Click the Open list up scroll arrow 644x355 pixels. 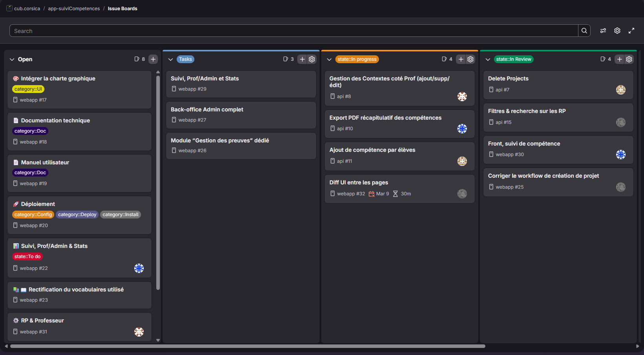click(x=158, y=72)
